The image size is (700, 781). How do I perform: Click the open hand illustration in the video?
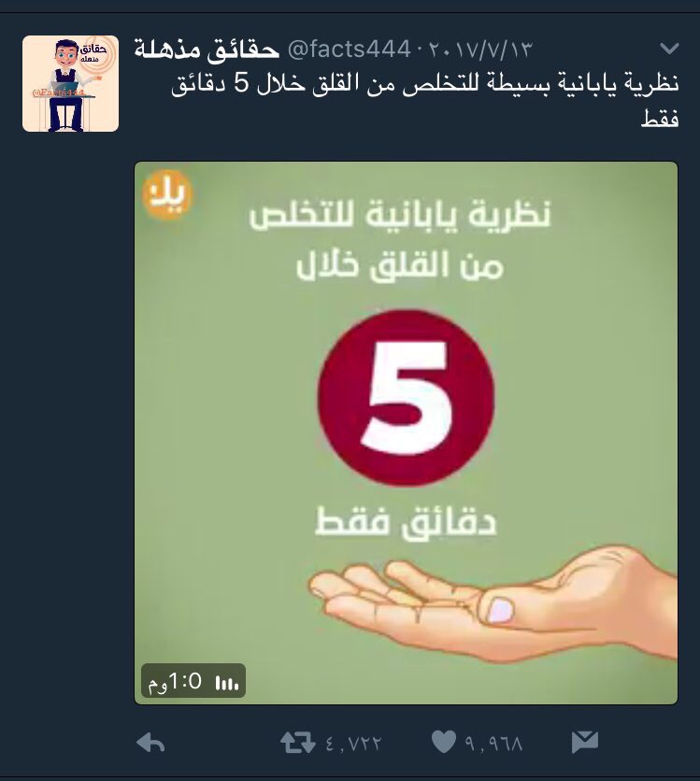point(493,603)
